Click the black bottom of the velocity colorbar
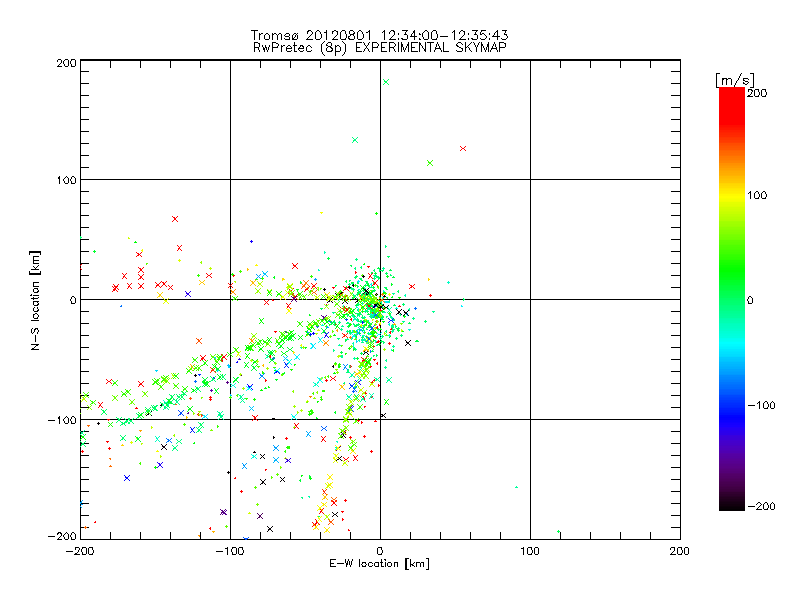Viewport: 800px width, 600px height. (732, 503)
